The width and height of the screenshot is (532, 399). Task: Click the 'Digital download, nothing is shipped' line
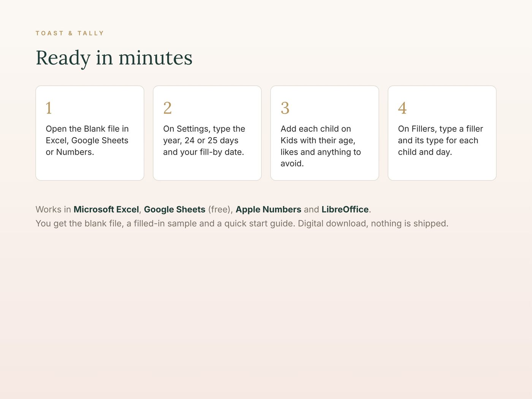pyautogui.click(x=373, y=223)
